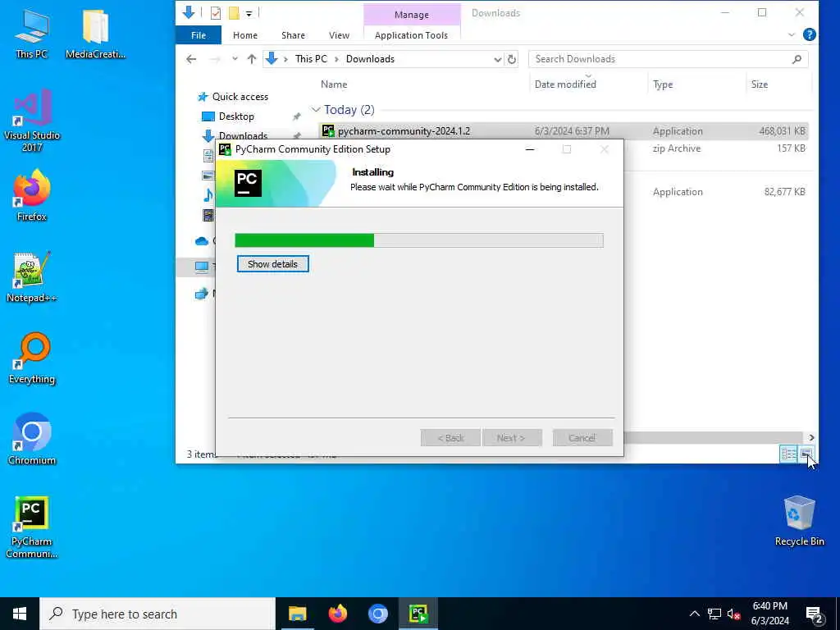Screen dimensions: 840x630
Task: Switch to details view layout icon
Action: click(788, 454)
